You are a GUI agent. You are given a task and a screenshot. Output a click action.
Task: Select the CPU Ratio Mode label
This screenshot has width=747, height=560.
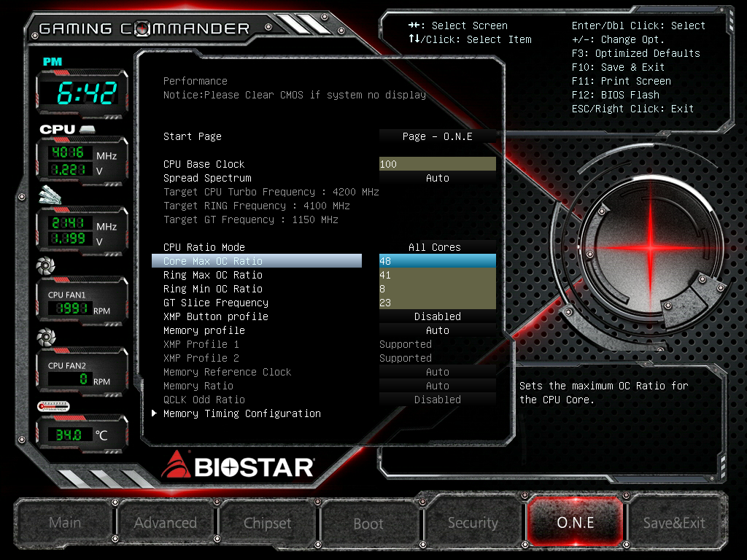204,247
